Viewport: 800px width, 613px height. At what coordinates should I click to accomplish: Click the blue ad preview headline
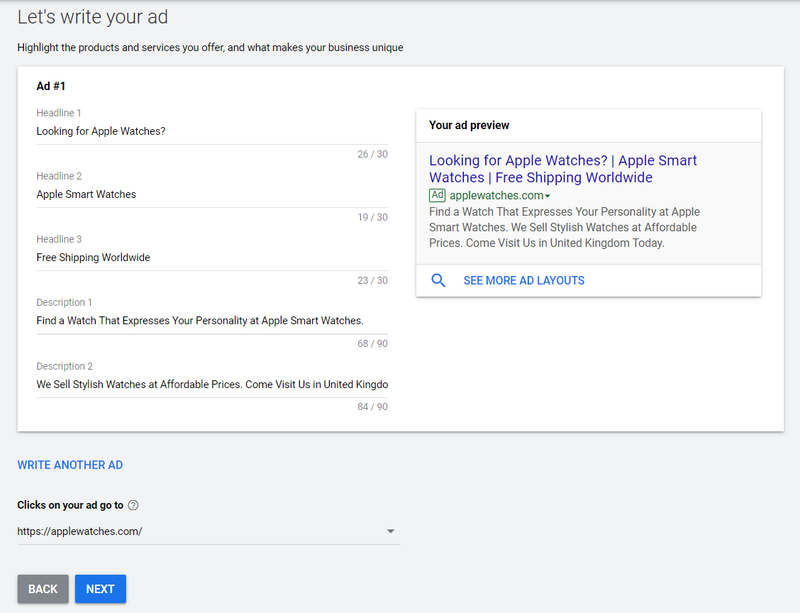(563, 169)
